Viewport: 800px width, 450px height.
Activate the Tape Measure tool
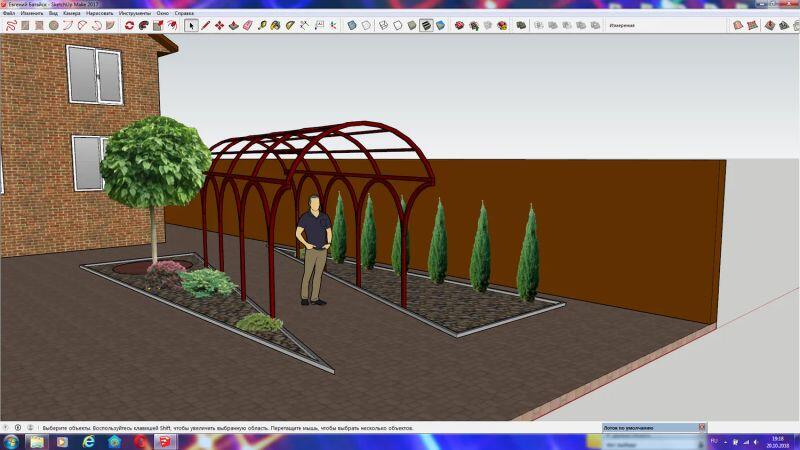click(x=262, y=25)
